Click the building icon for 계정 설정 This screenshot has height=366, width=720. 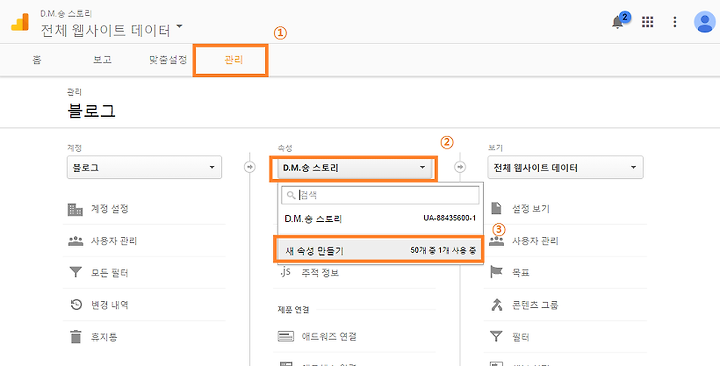point(75,209)
